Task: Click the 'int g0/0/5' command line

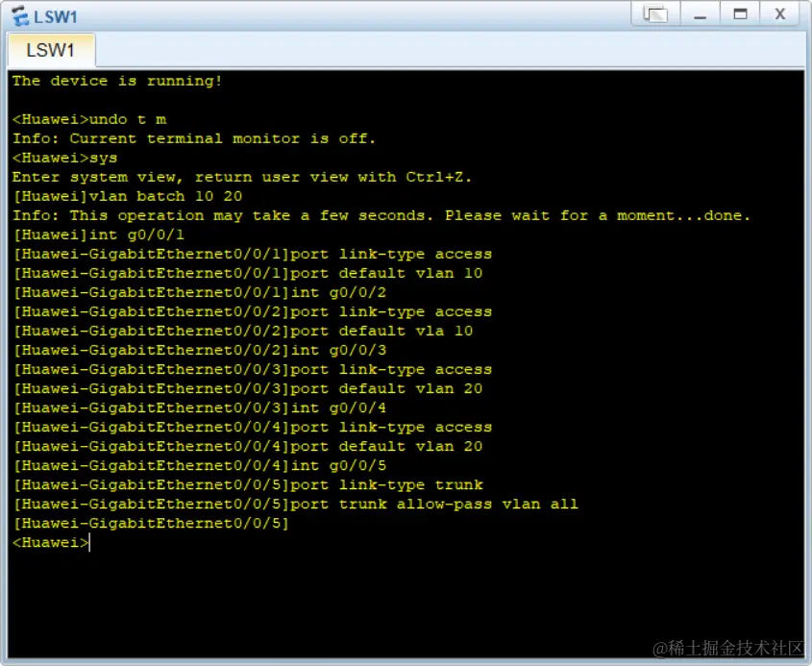Action: [199, 465]
